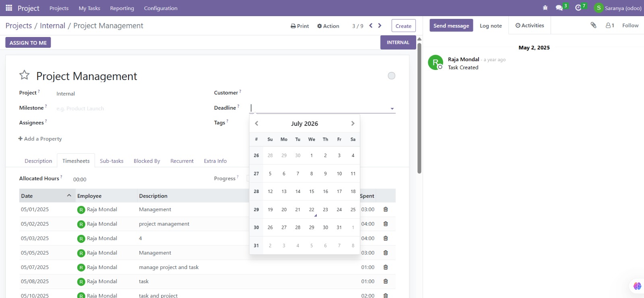Click the Log note button

pyautogui.click(x=491, y=25)
